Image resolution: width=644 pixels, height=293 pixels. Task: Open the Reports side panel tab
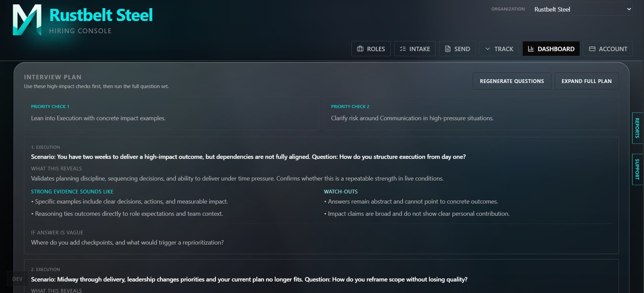637,128
